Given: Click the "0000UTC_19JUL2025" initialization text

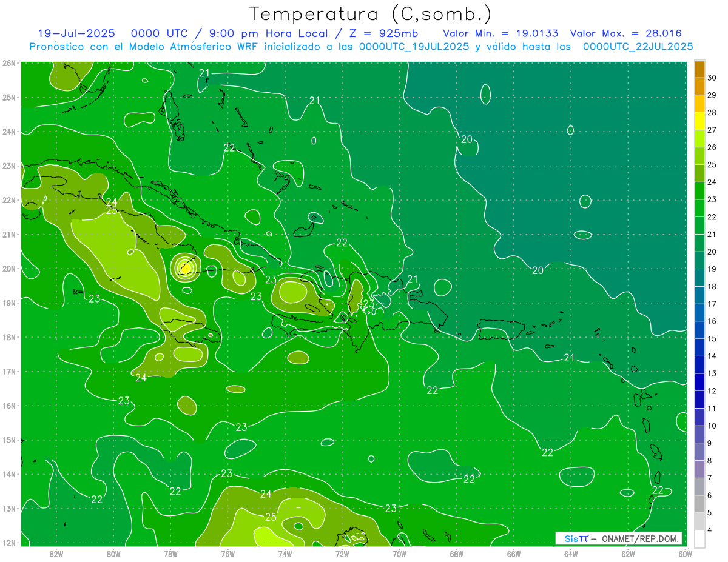Looking at the screenshot, I should pyautogui.click(x=414, y=47).
